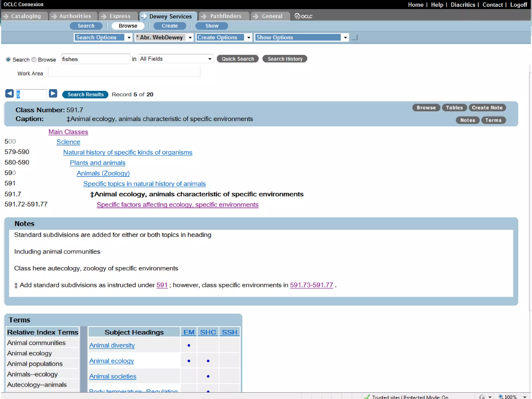The width and height of the screenshot is (532, 399).
Task: Click the Dewey Services tab arrow icon
Action: (144, 16)
